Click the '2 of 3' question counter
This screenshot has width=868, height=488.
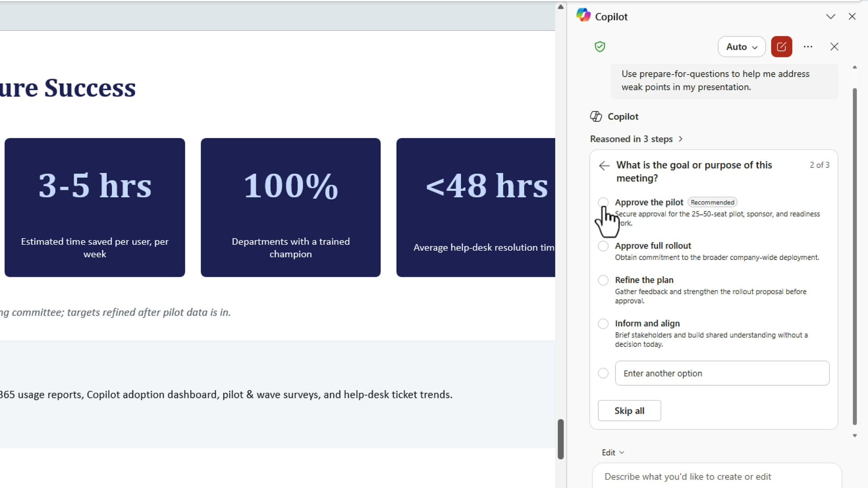[x=820, y=165]
